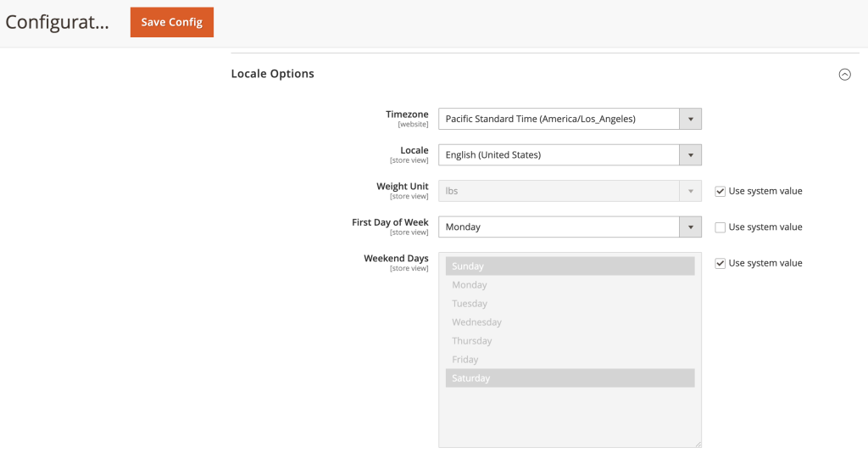Select Saturday in Weekend Days list
Viewport: 868px width, 459px height.
click(570, 378)
